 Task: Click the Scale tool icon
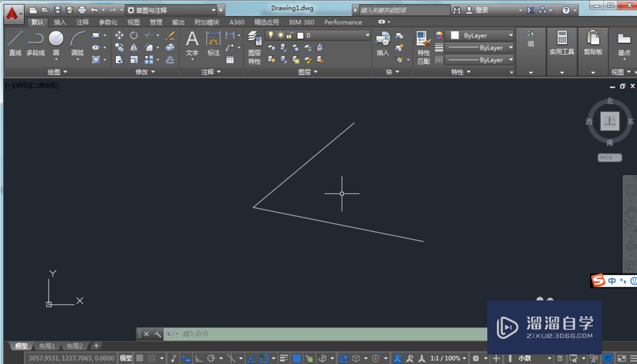click(134, 60)
